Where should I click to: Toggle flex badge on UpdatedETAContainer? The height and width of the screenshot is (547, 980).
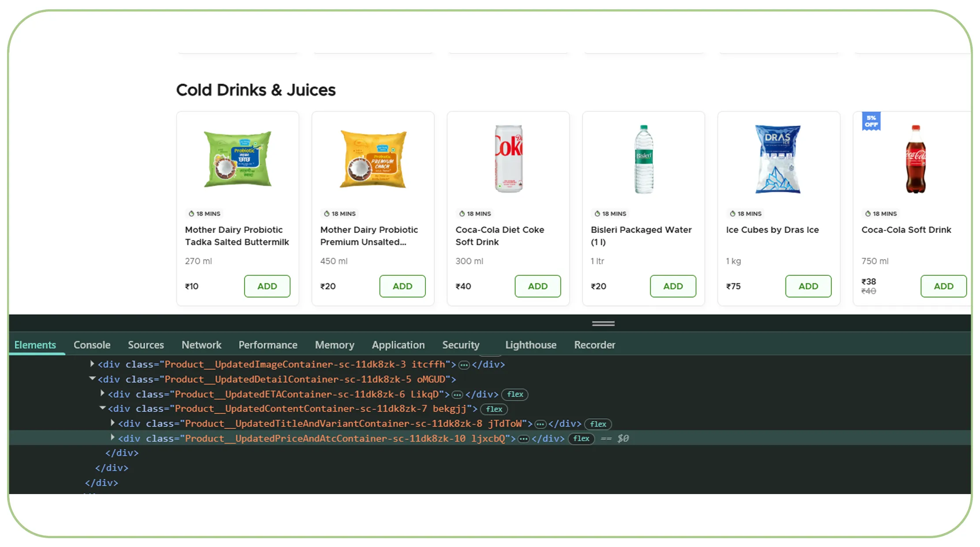(x=515, y=394)
